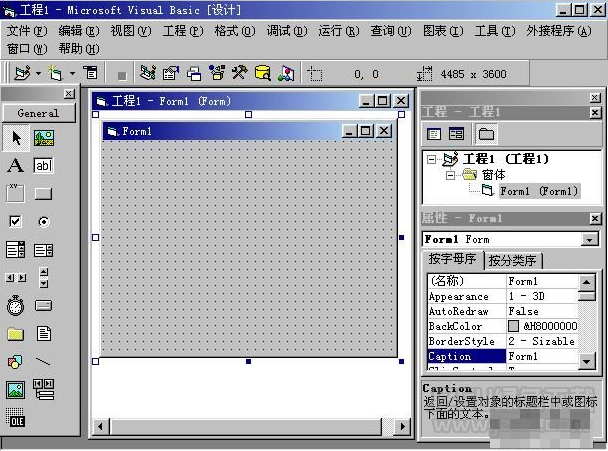608x451 pixels.
Task: Select the ListBox tool
Action: (x=43, y=251)
